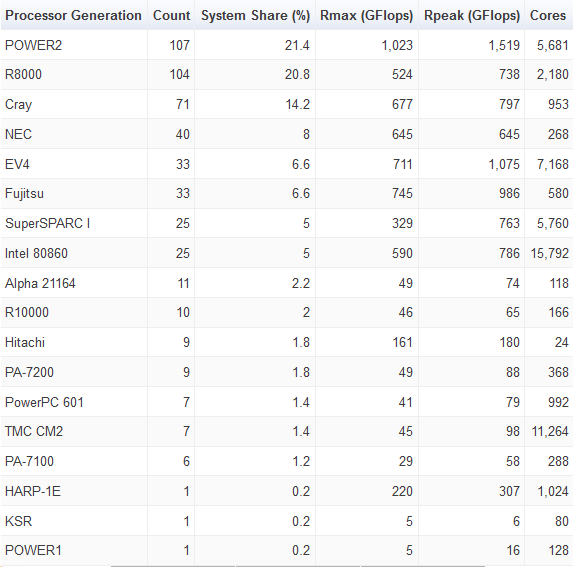Click the POWER1 processor name
This screenshot has height=567, width=573.
click(x=33, y=551)
